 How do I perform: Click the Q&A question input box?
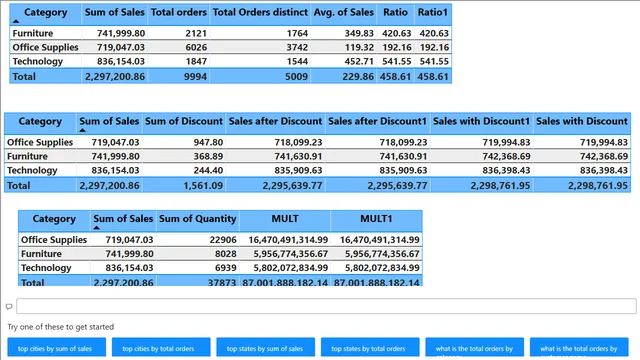[x=326, y=306]
